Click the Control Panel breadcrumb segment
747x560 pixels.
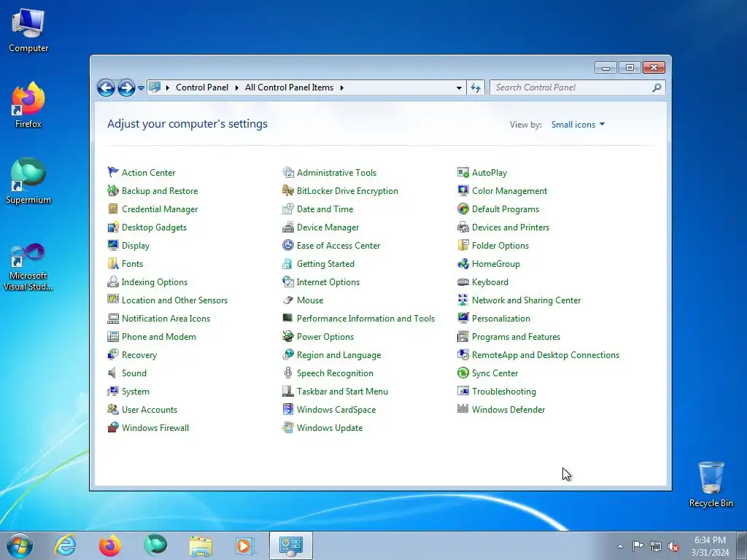202,87
